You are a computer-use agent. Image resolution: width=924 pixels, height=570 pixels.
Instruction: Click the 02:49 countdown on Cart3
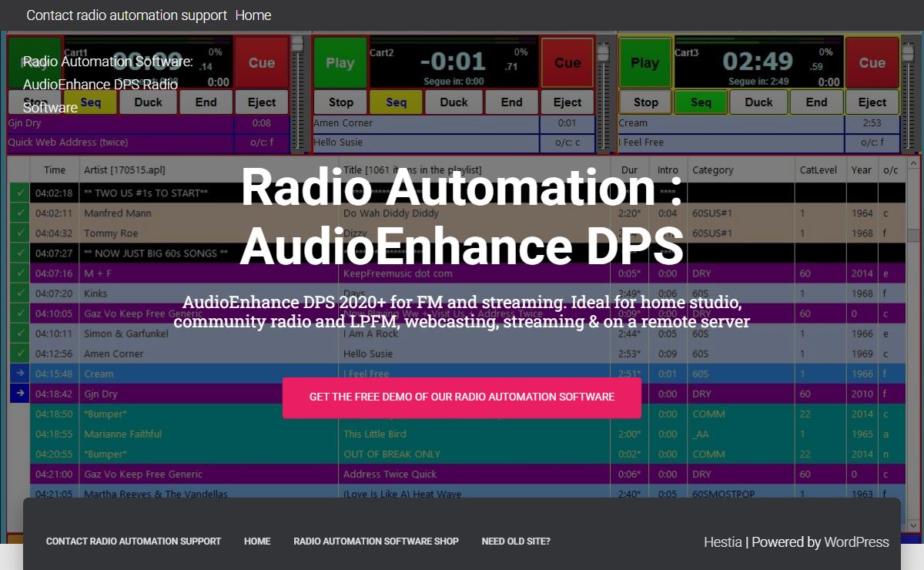point(758,61)
